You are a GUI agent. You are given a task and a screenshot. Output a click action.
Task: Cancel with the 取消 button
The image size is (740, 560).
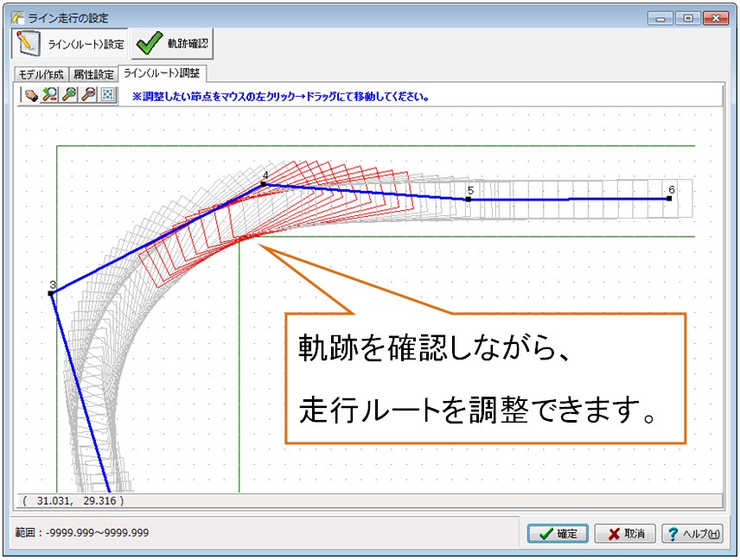coord(625,533)
